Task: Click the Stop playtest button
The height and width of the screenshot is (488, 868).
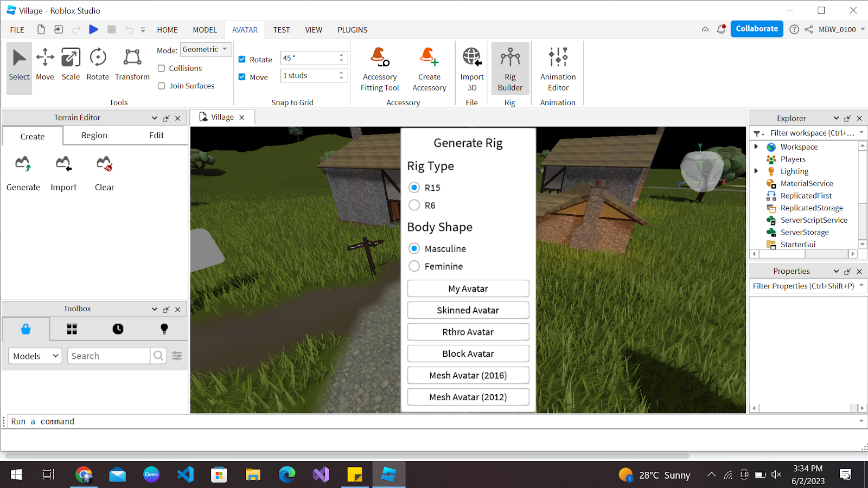Action: 112,29
